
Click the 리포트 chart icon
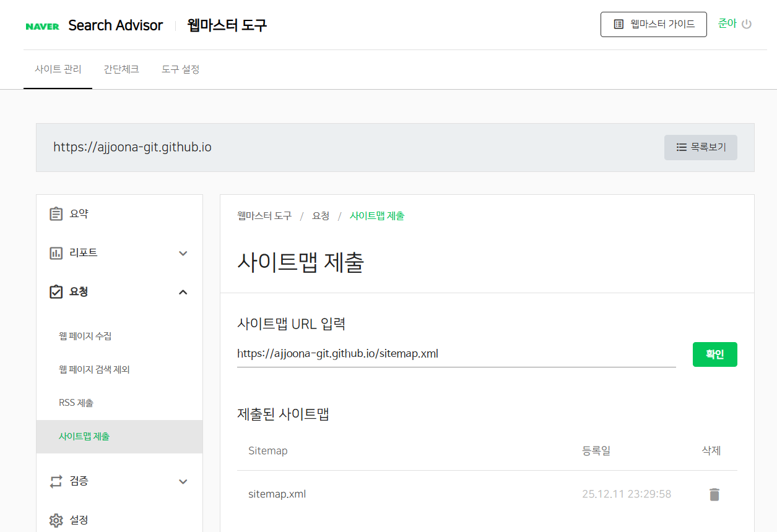(56, 253)
